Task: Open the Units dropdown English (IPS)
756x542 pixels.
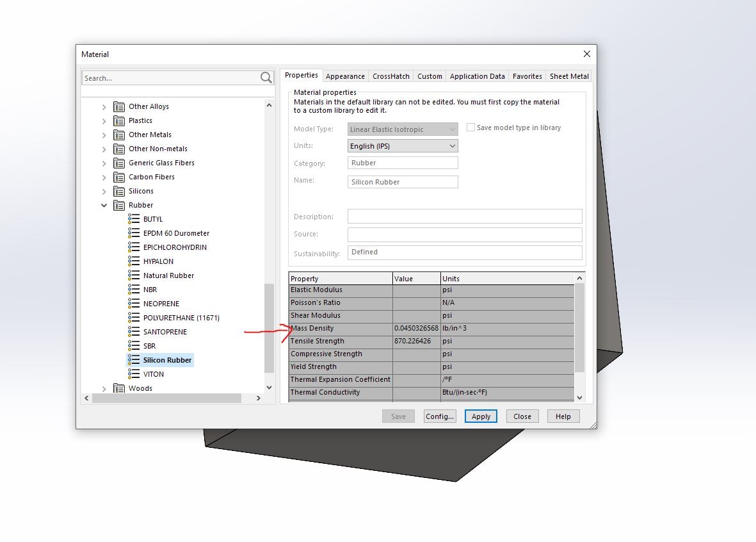Action: (x=403, y=146)
